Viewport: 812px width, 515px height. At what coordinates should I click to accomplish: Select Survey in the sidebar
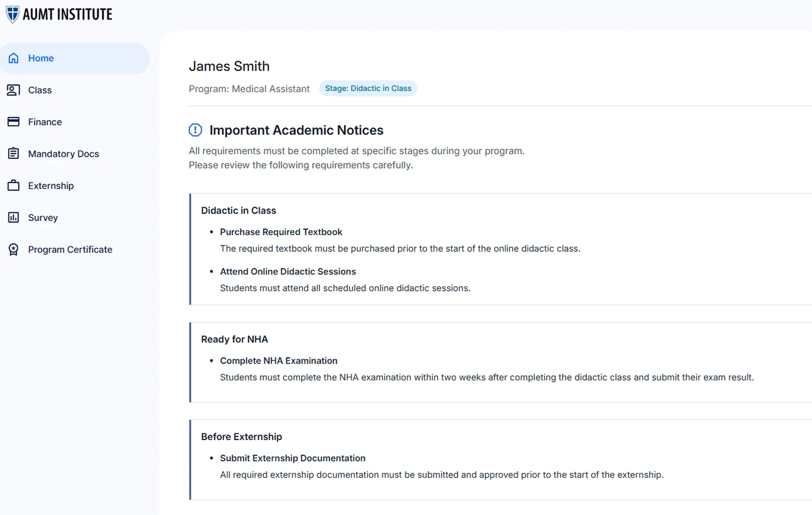point(43,218)
